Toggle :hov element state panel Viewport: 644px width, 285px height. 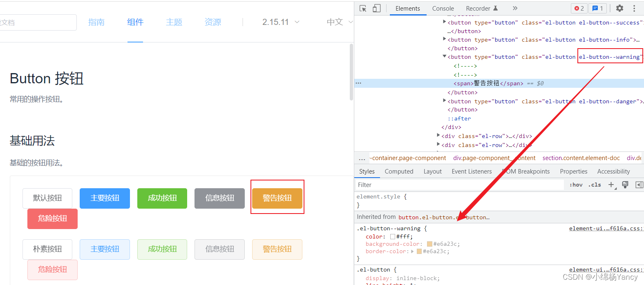point(576,185)
